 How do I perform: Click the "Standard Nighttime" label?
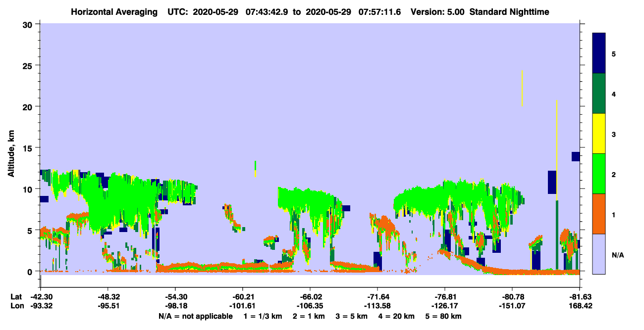click(509, 11)
